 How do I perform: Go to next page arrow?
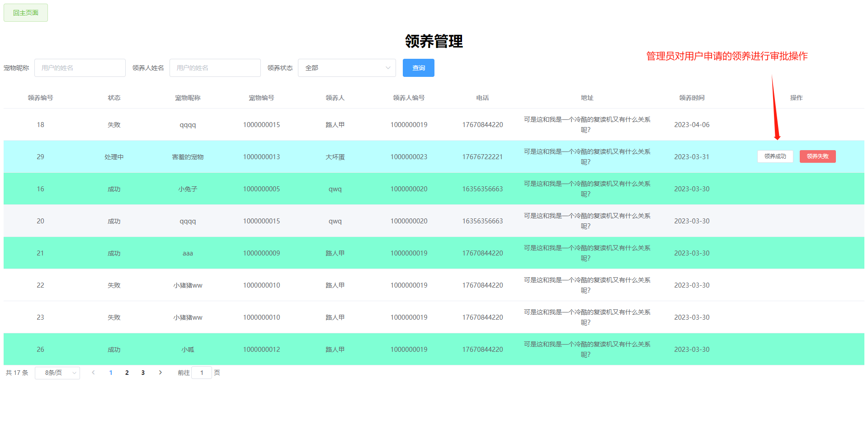160,373
